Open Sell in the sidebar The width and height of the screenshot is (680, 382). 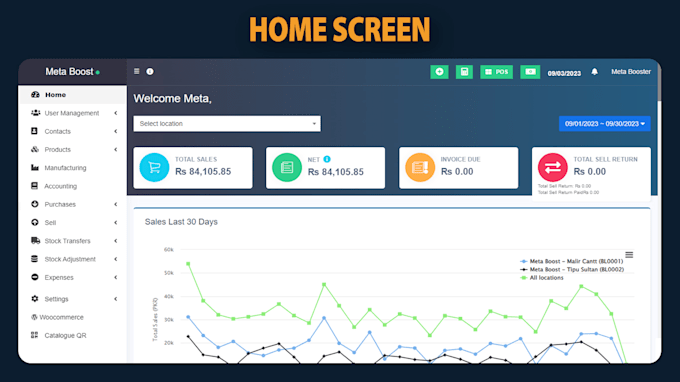[x=73, y=222]
